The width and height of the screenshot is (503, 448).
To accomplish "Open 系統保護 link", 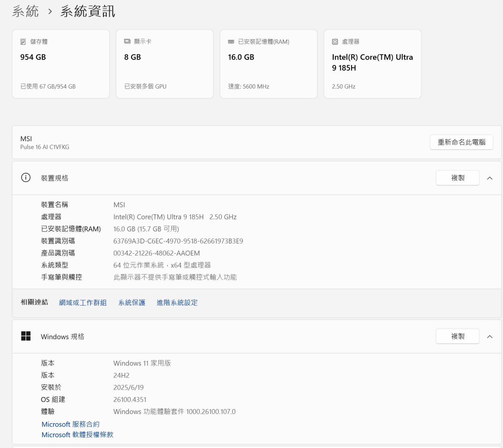I will 132,302.
